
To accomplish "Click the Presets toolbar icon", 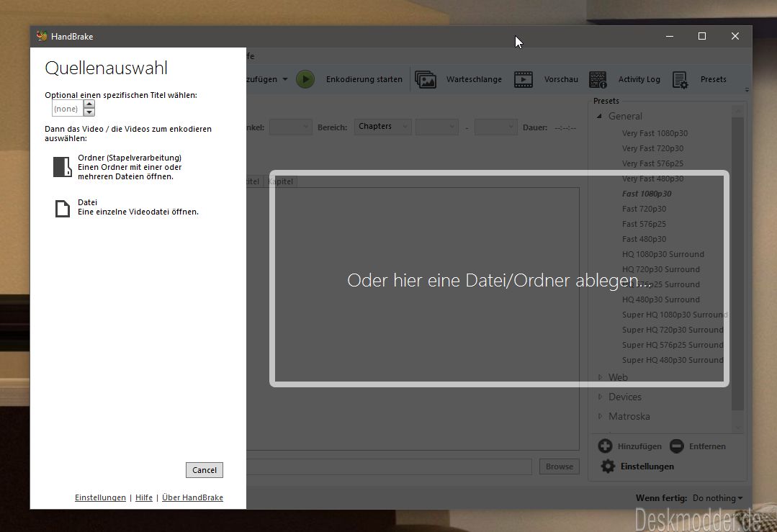I will [680, 80].
